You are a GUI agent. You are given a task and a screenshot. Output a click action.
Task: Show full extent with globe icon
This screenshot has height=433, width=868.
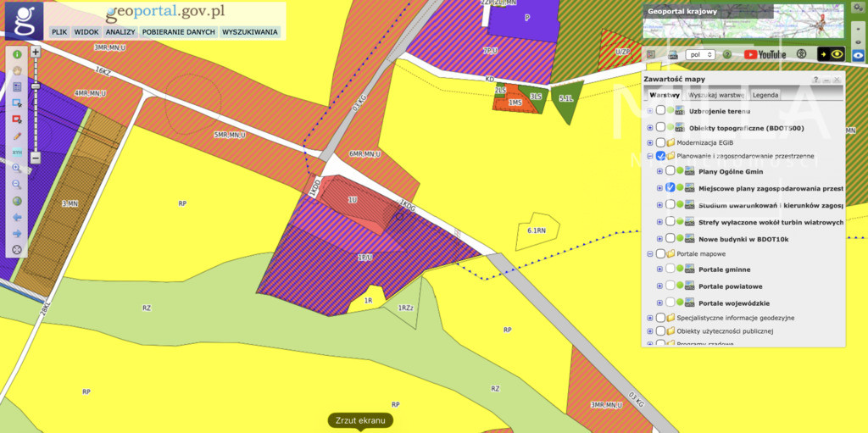click(17, 201)
